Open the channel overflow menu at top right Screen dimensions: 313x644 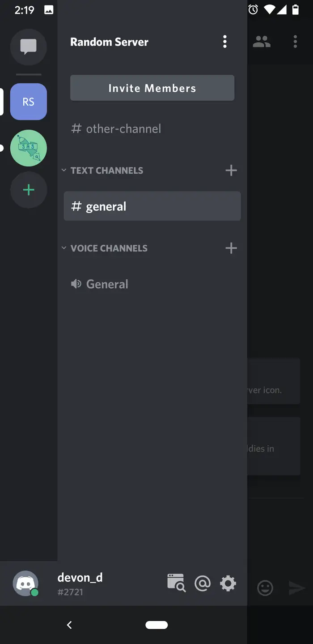295,42
